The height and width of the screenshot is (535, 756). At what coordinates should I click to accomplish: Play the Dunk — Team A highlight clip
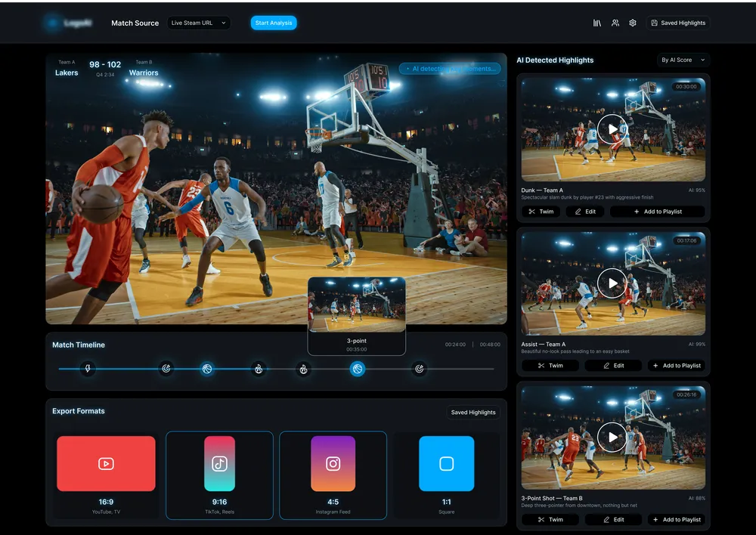tap(612, 129)
